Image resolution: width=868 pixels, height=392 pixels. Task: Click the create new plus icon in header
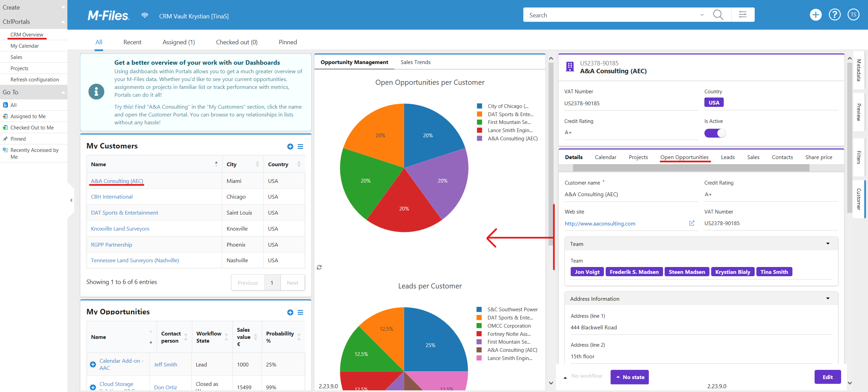[816, 15]
